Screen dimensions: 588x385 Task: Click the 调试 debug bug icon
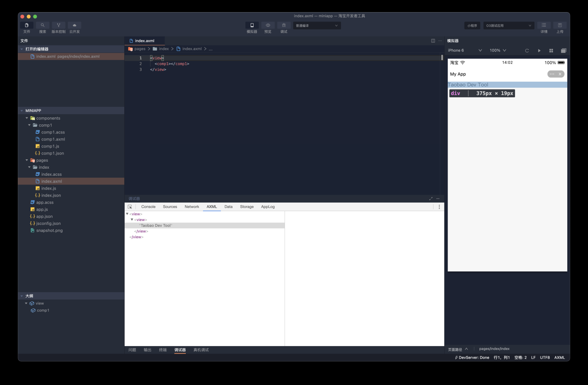pos(284,25)
